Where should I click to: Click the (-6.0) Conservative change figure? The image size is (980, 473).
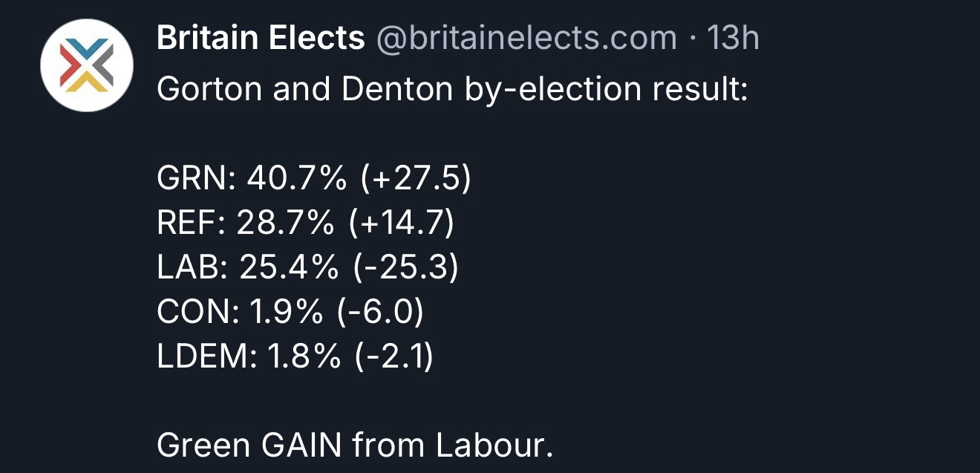[379, 313]
